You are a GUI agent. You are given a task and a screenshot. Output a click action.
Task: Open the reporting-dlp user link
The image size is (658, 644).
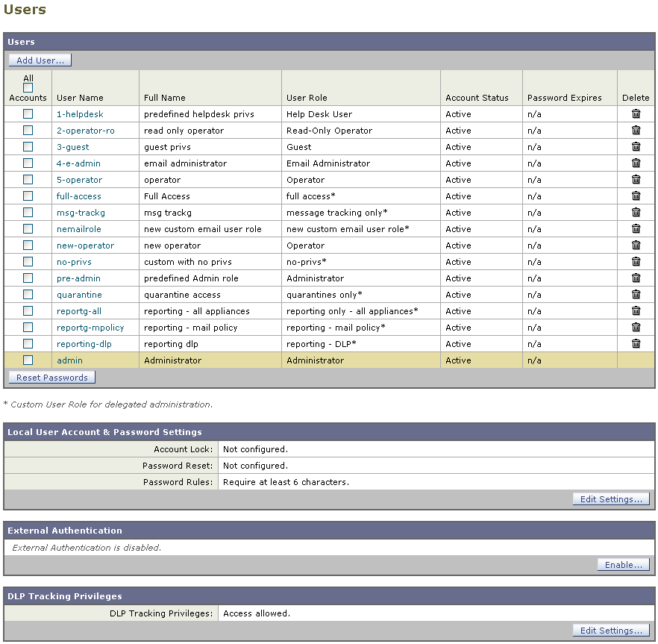coord(84,343)
